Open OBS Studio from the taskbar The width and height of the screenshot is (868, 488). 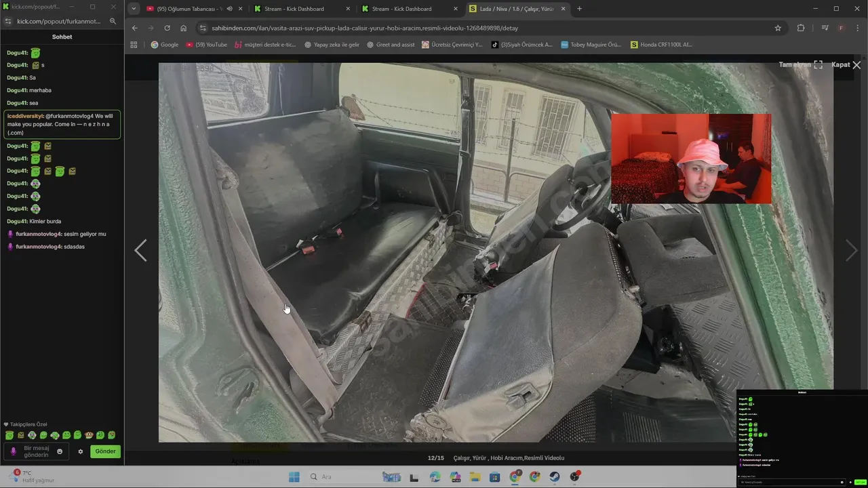point(575,476)
